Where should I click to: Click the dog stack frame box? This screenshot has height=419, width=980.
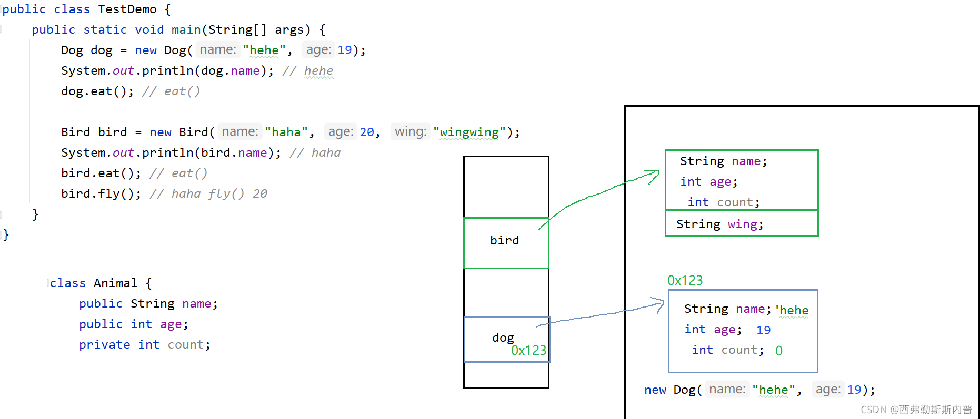(x=506, y=339)
